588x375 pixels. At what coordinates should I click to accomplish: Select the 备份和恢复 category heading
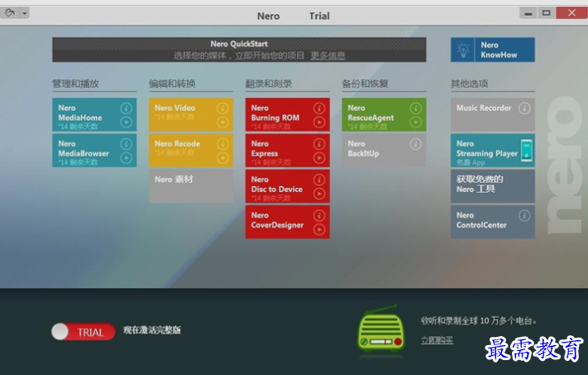pyautogui.click(x=366, y=84)
